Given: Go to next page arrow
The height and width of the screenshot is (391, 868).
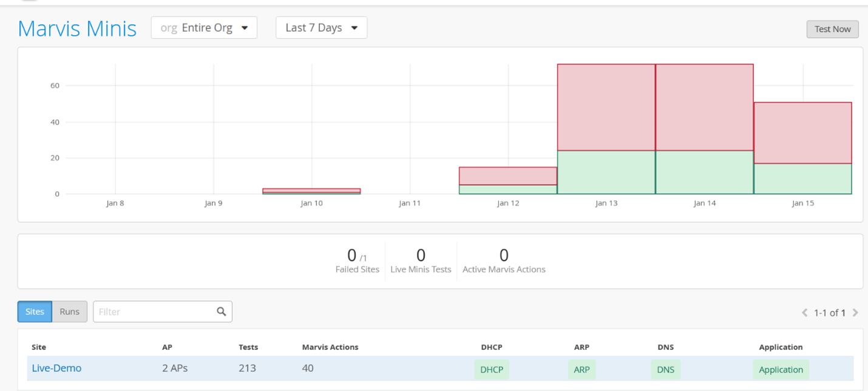Looking at the screenshot, I should [x=855, y=313].
